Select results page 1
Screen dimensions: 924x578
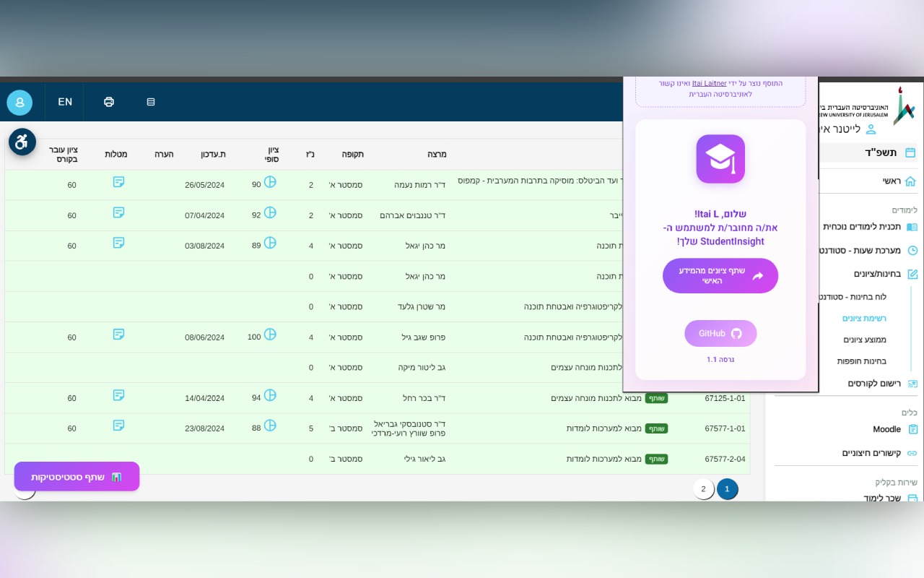728,489
